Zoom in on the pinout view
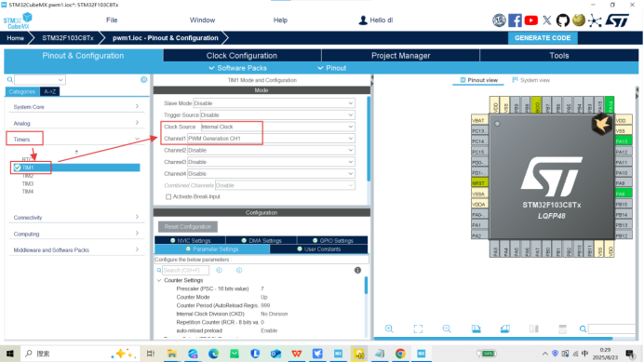 coord(389,328)
